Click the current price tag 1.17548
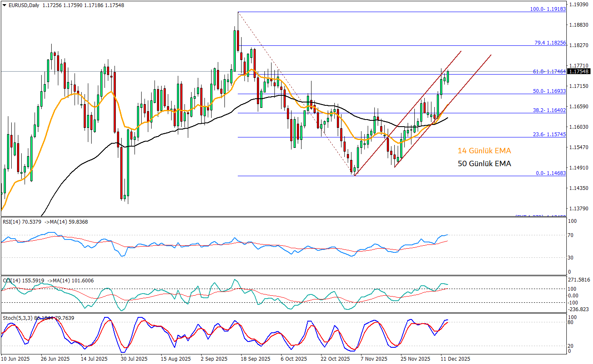Viewport: 593px width, 364px height. [579, 72]
